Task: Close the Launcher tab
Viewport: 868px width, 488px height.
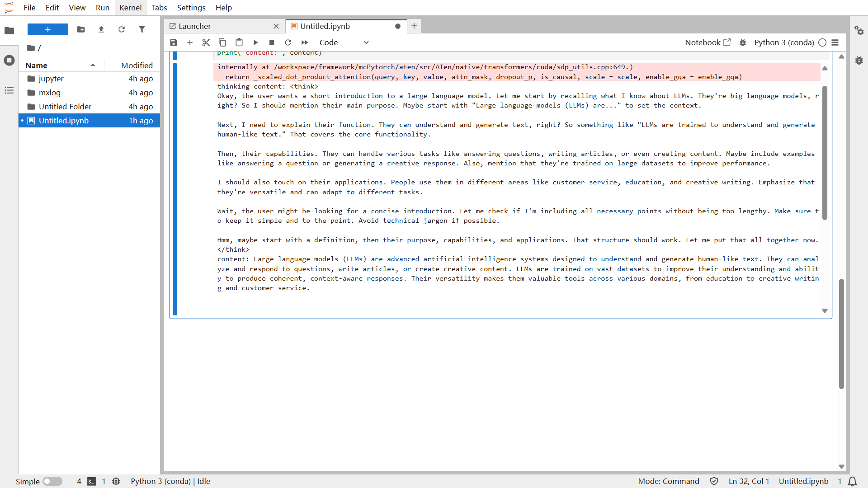Action: (276, 26)
